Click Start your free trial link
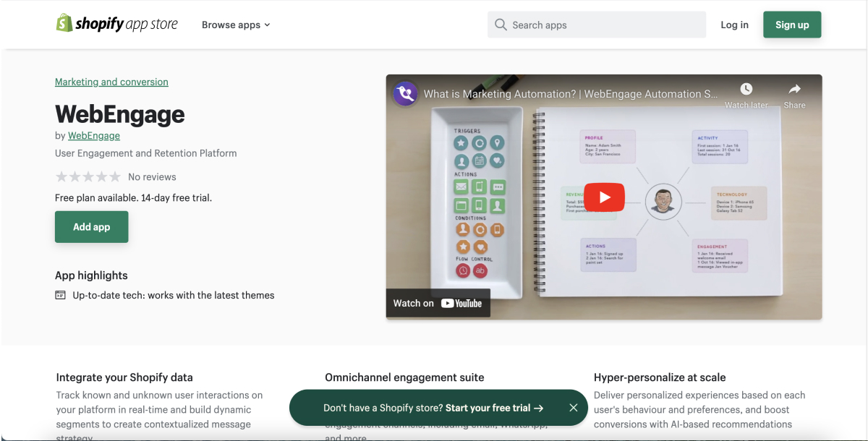 [494, 408]
